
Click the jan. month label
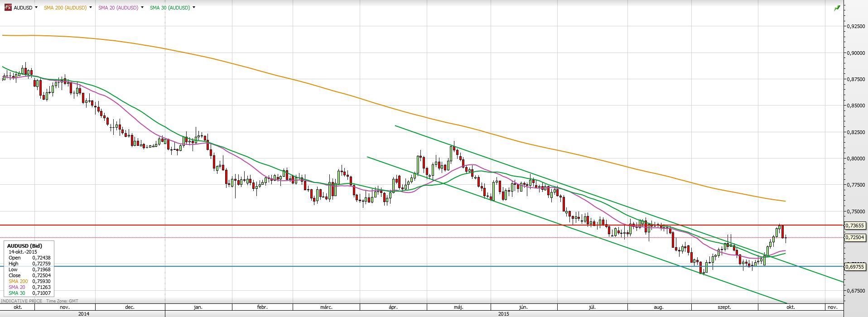click(x=198, y=307)
